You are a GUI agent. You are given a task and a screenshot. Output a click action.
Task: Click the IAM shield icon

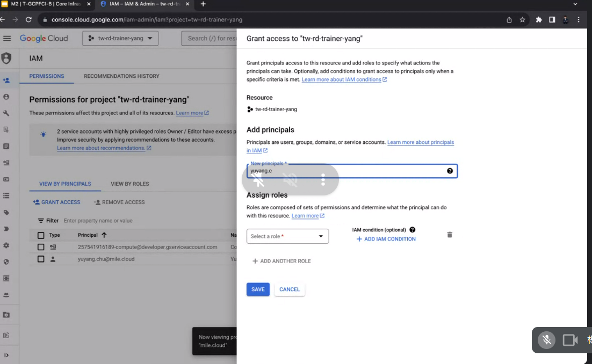(x=6, y=58)
